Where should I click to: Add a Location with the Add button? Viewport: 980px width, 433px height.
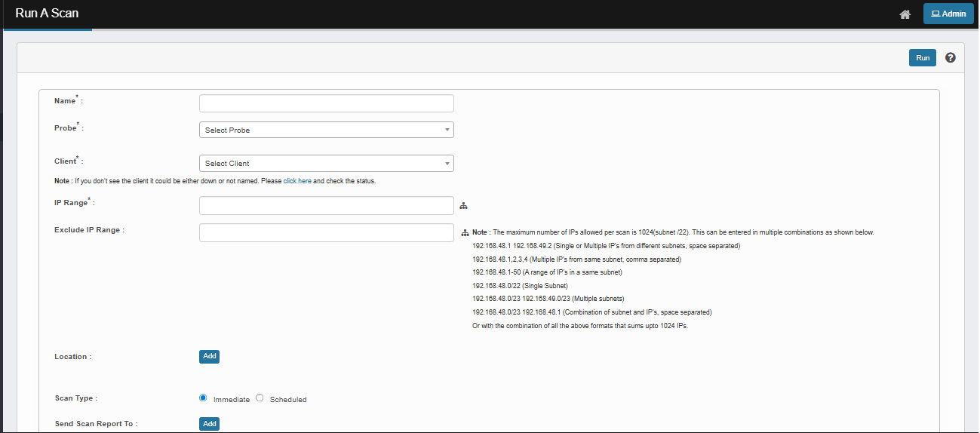[209, 356]
